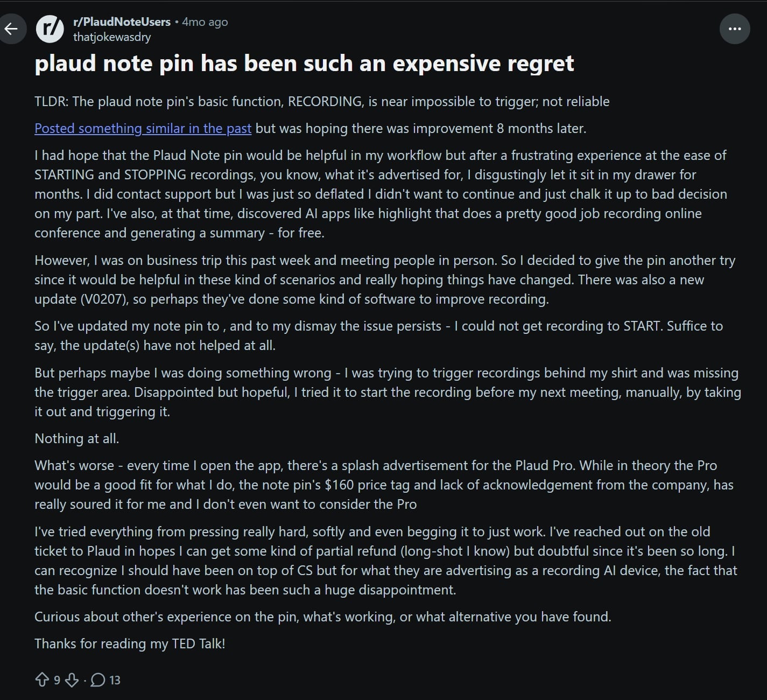The height and width of the screenshot is (700, 767).
Task: Open the r/ subreddit avatar icon
Action: [x=50, y=29]
